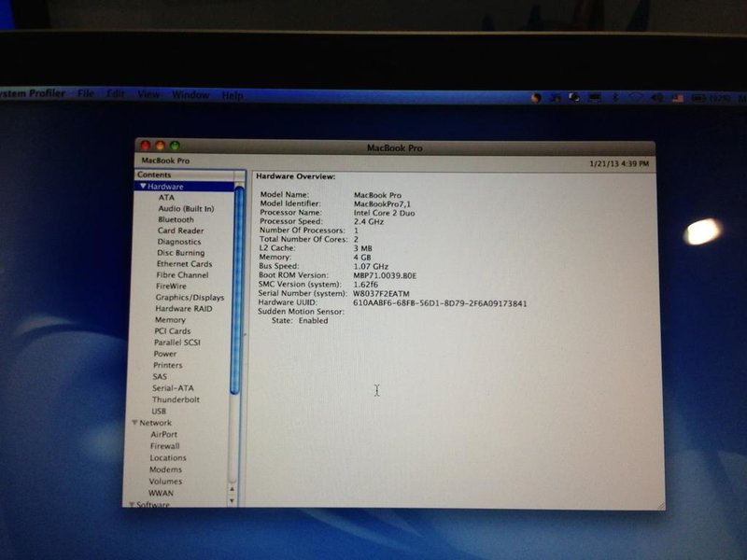Select Diagnostics in the sidebar

pos(179,242)
